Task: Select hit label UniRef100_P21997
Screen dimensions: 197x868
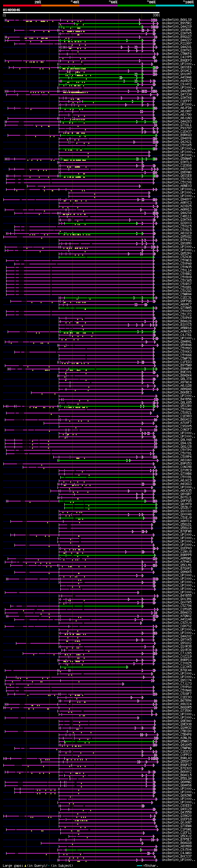Action: (177, 43)
